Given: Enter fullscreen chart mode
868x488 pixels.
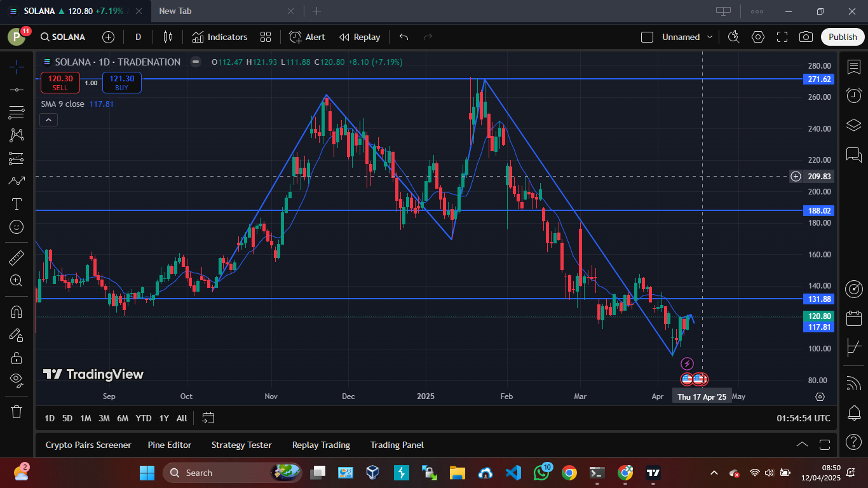Looking at the screenshot, I should tap(782, 37).
